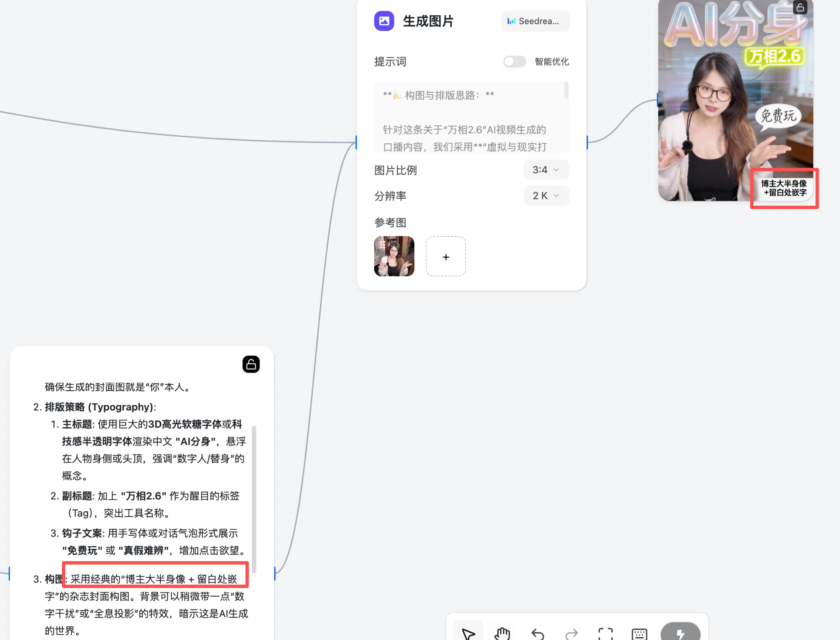Image resolution: width=840 pixels, height=640 pixels.
Task: Click the generated AI分身 cover image
Action: [720, 106]
